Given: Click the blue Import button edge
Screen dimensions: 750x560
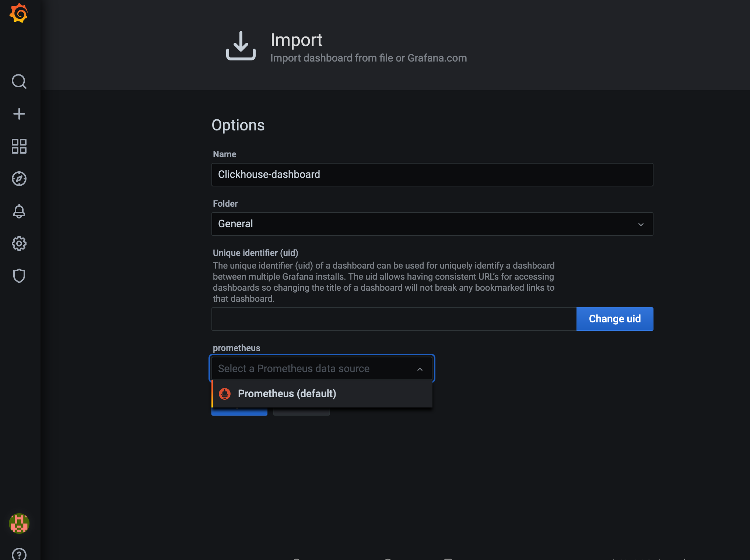Looking at the screenshot, I should [239, 412].
